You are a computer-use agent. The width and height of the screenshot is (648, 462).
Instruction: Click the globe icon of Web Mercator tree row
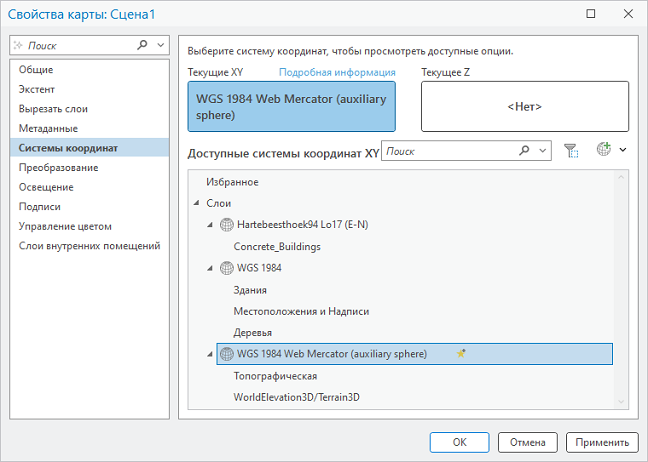226,354
